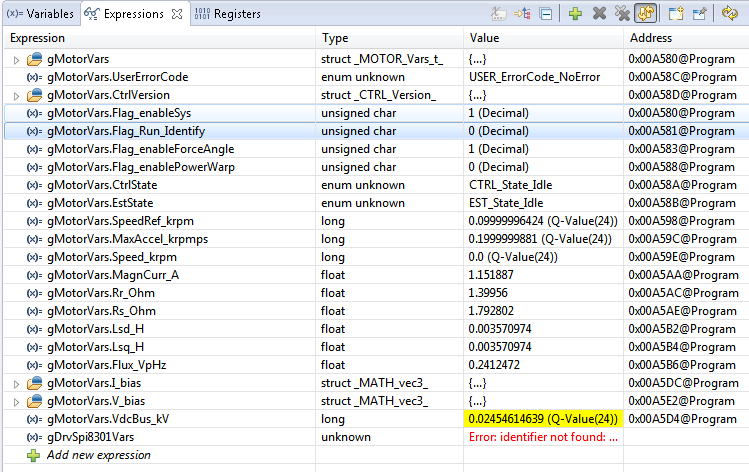Screen dimensions: 749x472
Task: Click value CTRL_State_Idle
Action: point(510,185)
